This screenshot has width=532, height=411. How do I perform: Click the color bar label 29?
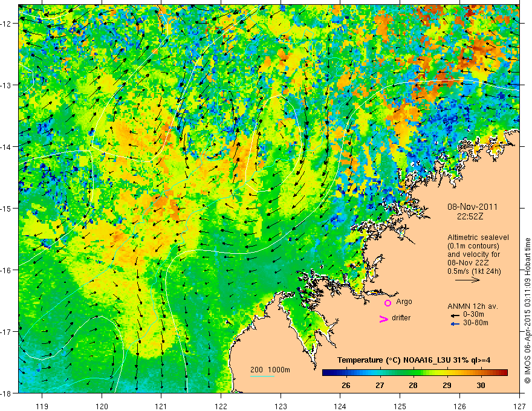(x=447, y=386)
